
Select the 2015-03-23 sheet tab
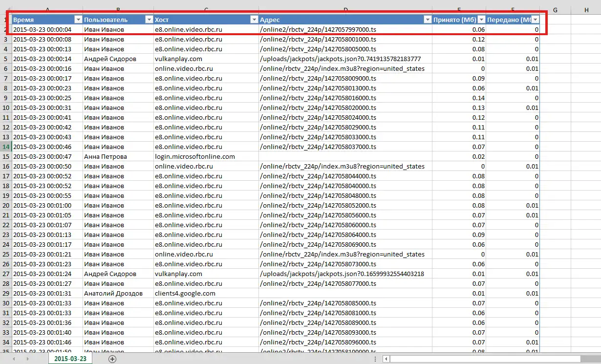coord(70,359)
